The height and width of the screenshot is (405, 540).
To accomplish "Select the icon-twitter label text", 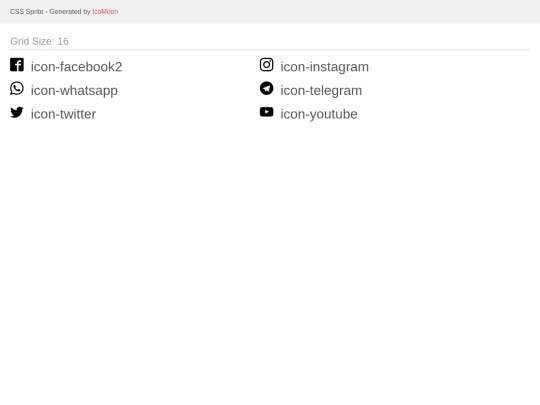I will pyautogui.click(x=63, y=114).
